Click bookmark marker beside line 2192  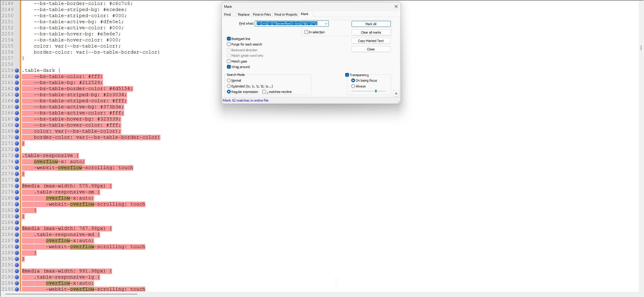pos(17,271)
